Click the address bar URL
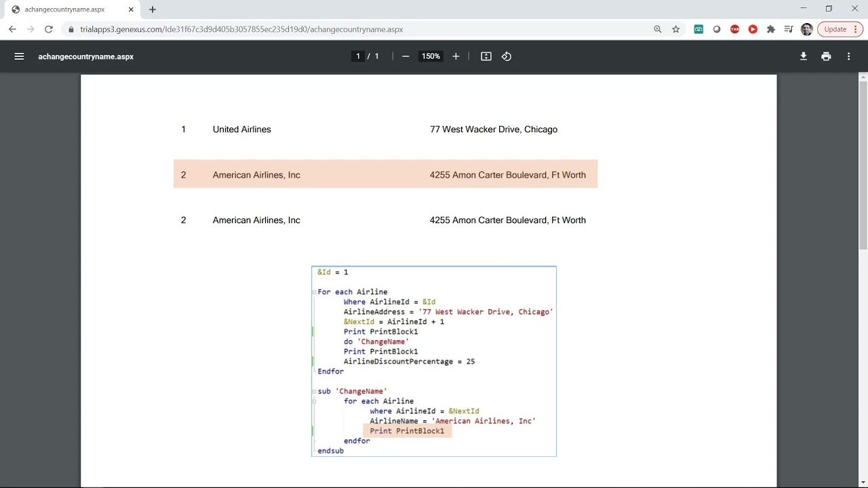Viewport: 868px width, 488px height. coord(241,29)
